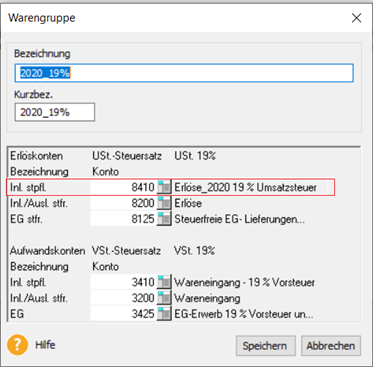Image resolution: width=373 pixels, height=367 pixels.
Task: Select the account number field showing 8125
Action: [123, 219]
